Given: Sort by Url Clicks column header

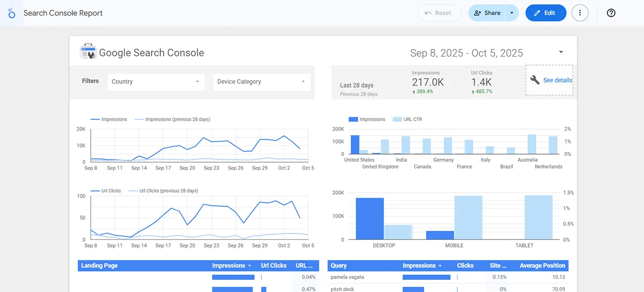Looking at the screenshot, I should pos(274,266).
